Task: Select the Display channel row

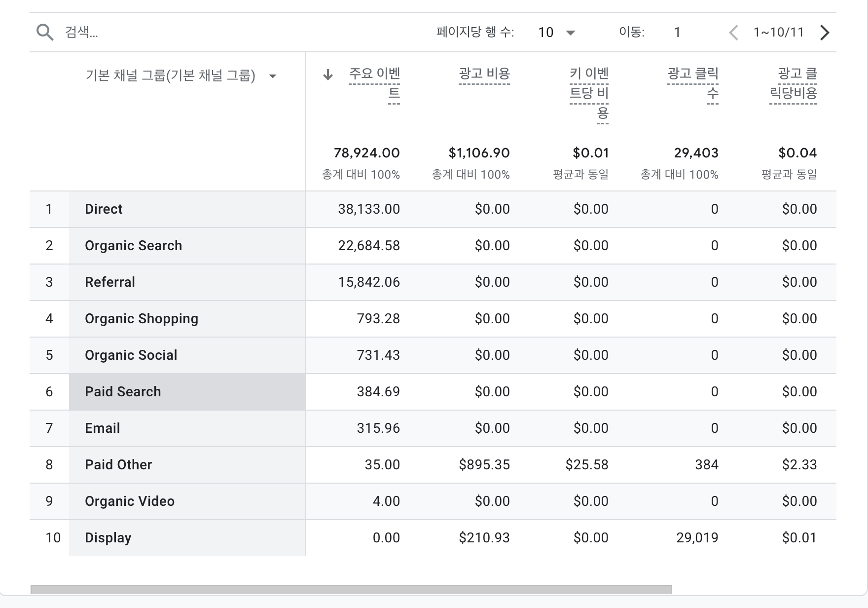Action: click(x=433, y=538)
